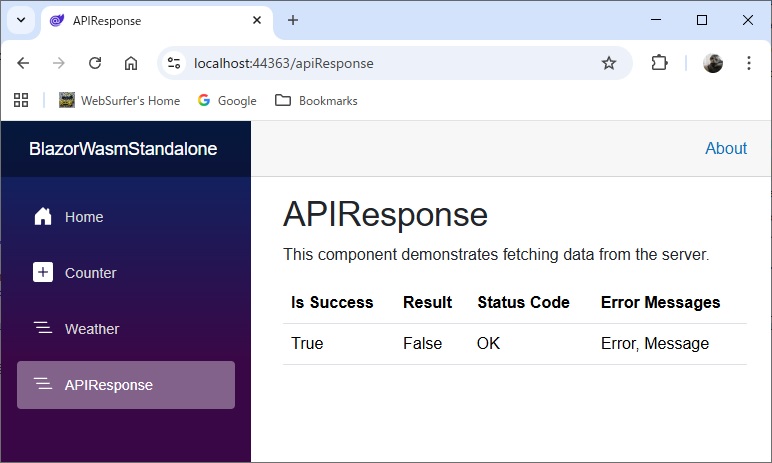Open the Chrome three-dot menu
Image resolution: width=772 pixels, height=463 pixels.
pyautogui.click(x=748, y=63)
